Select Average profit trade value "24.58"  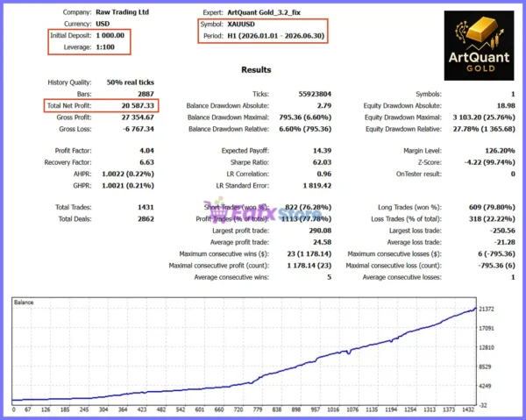pos(322,242)
